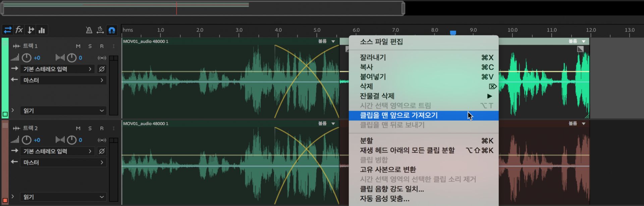Click 트랙 2 pan value 0

click(x=80, y=140)
